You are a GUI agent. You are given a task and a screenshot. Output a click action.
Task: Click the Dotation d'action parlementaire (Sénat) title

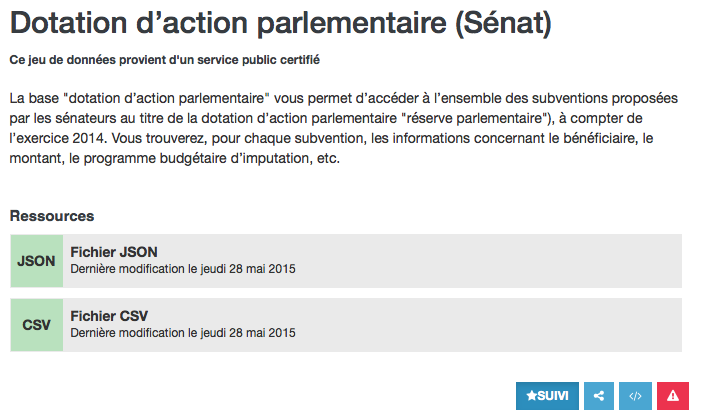point(281,24)
